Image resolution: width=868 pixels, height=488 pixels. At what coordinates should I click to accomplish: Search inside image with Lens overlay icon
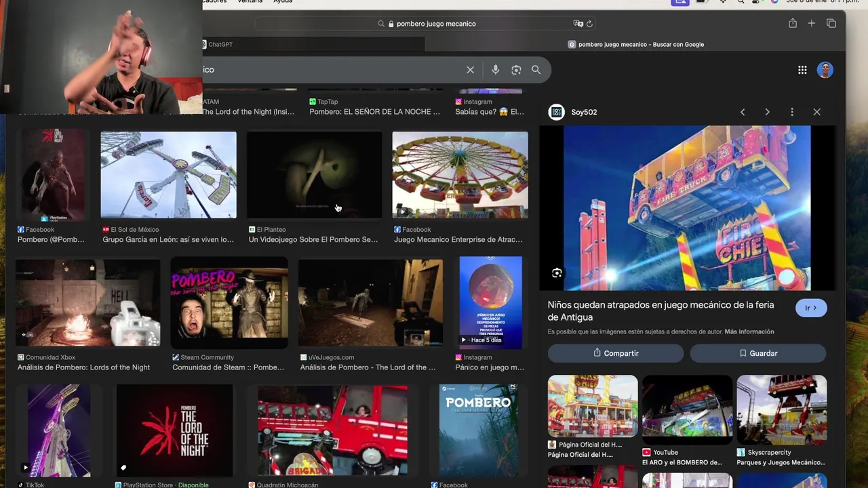point(557,273)
